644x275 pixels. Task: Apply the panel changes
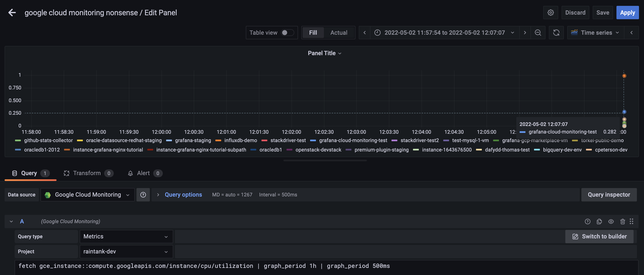(x=628, y=13)
